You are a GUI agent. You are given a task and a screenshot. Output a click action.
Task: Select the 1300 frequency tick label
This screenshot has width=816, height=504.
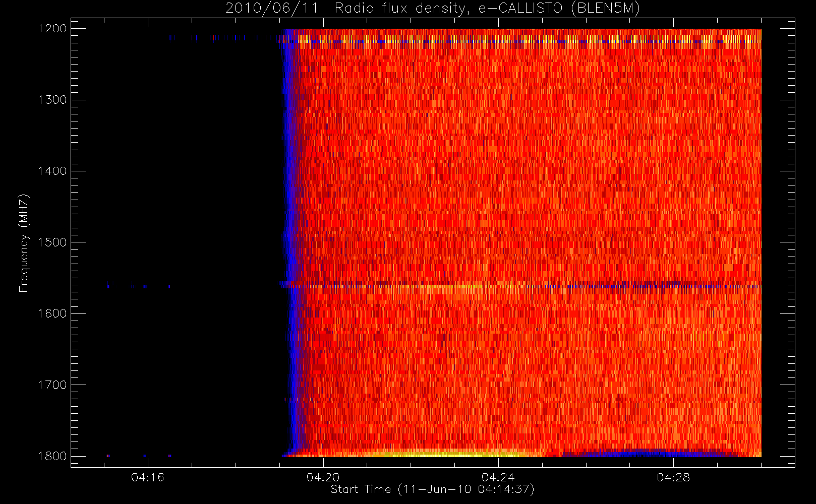52,100
